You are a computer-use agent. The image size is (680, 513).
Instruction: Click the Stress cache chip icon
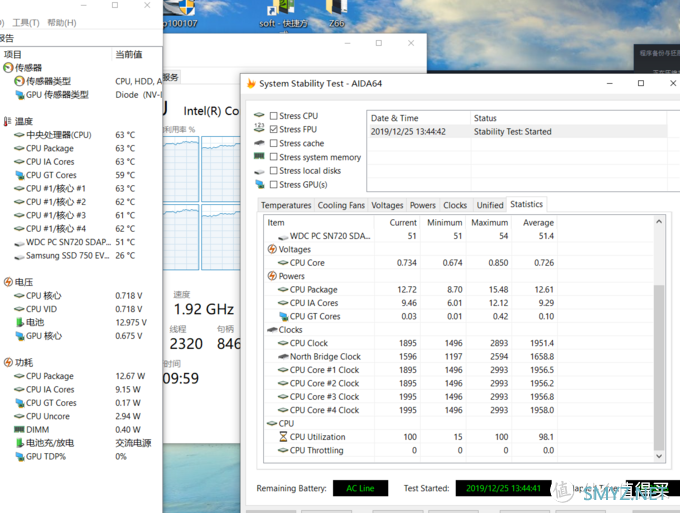pos(259,142)
